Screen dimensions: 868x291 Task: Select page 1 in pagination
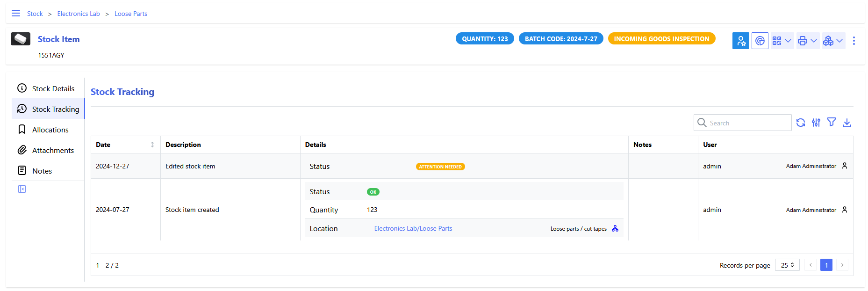click(826, 265)
